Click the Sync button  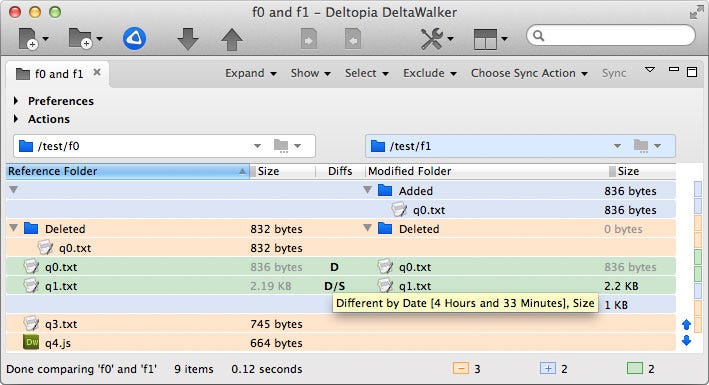[614, 73]
